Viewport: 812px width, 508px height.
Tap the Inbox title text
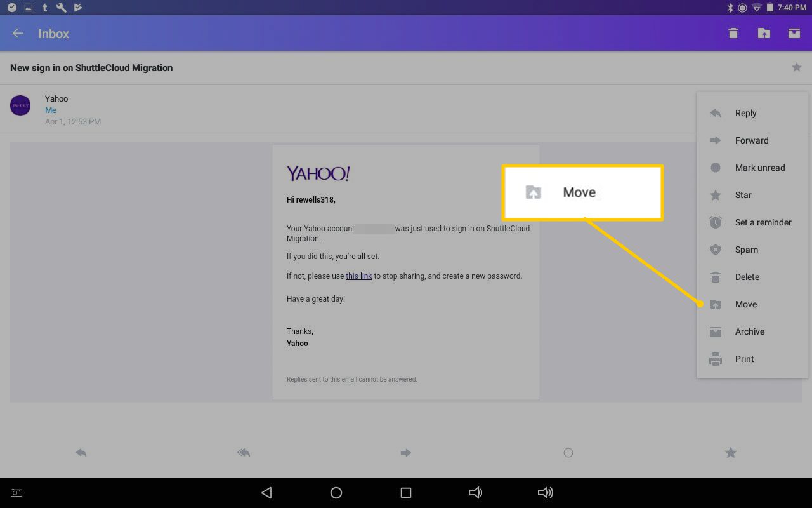[53, 34]
